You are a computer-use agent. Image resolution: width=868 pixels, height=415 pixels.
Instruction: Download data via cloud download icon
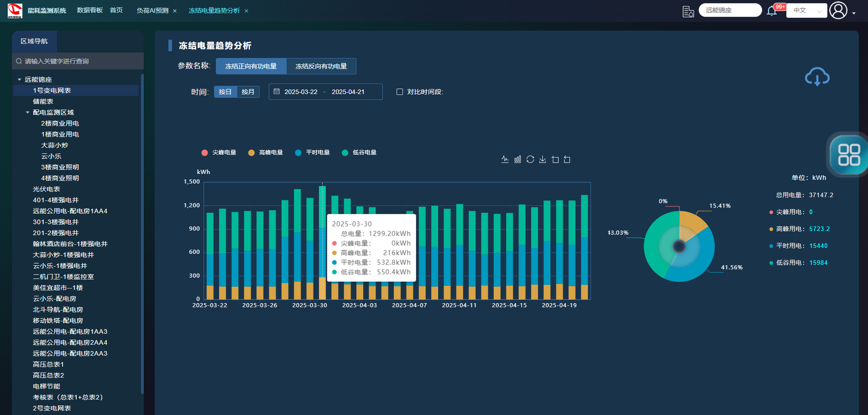(817, 77)
